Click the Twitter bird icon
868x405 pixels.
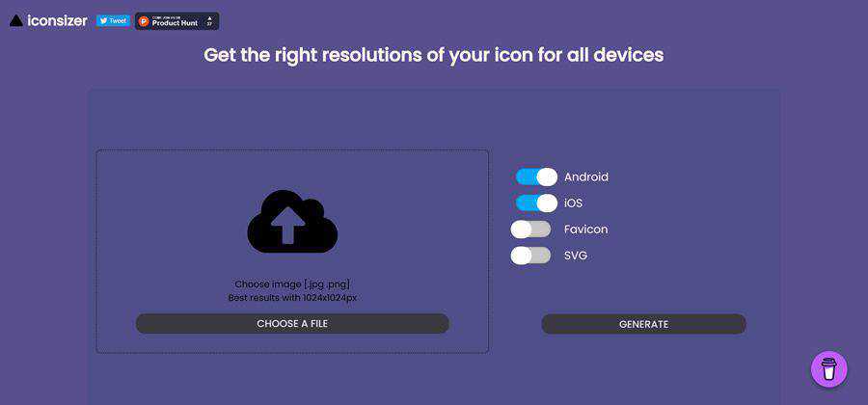(102, 20)
